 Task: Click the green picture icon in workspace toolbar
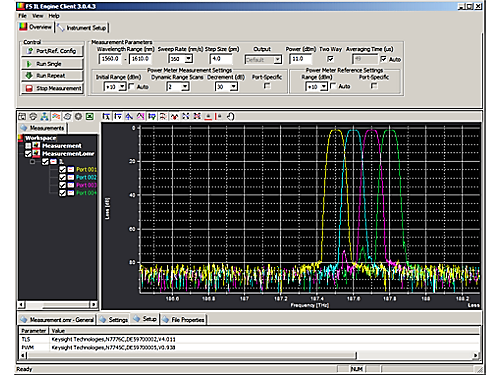pyautogui.click(x=89, y=116)
